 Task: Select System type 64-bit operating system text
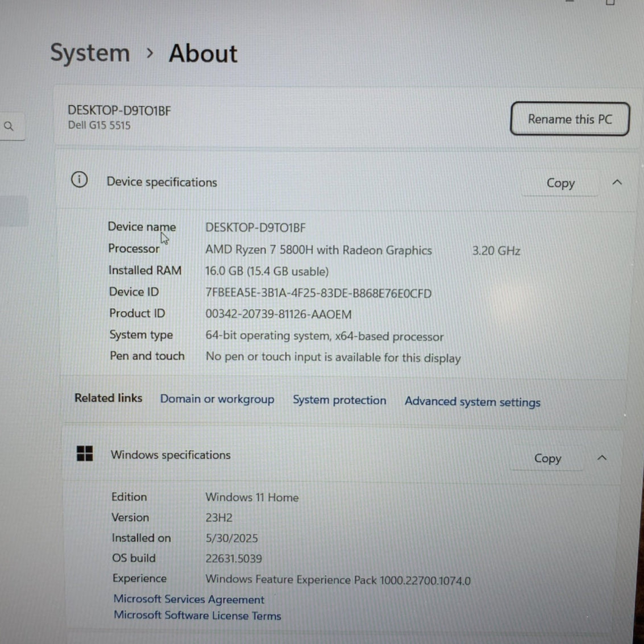click(x=268, y=335)
